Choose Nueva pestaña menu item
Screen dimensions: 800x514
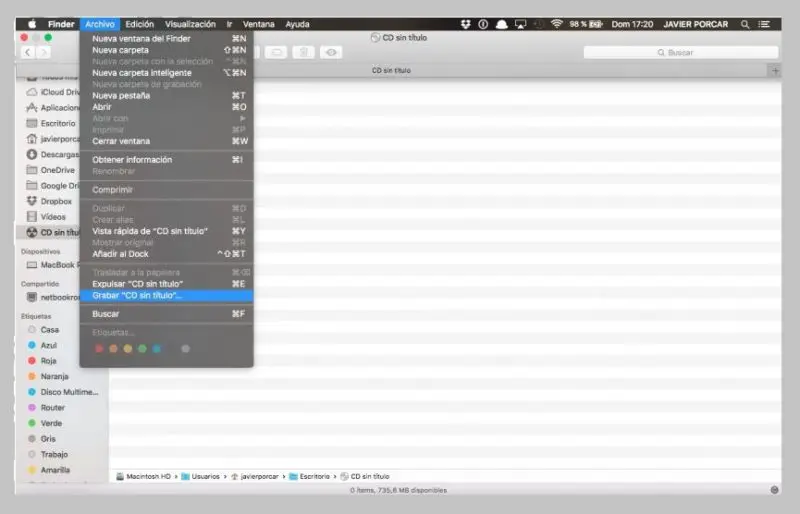coord(166,95)
